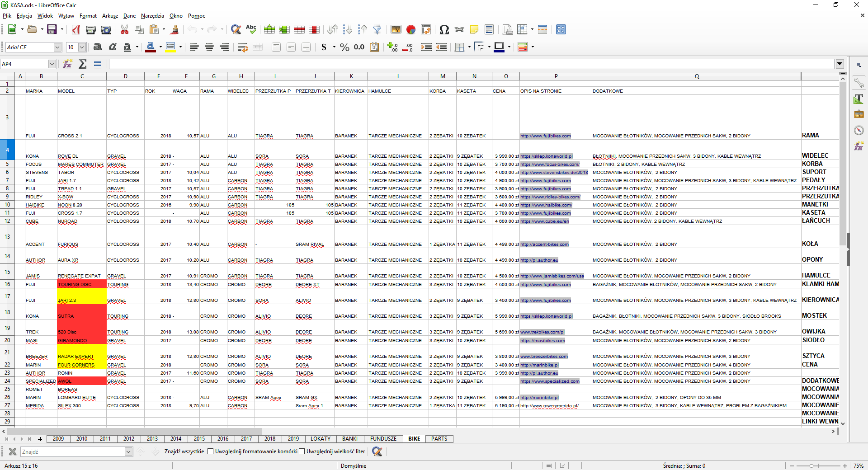Format cells as percent

[x=344, y=47]
